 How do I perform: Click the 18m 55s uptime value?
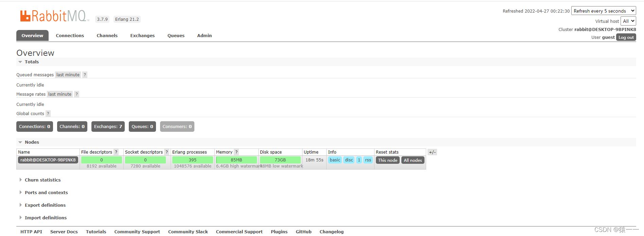(314, 160)
